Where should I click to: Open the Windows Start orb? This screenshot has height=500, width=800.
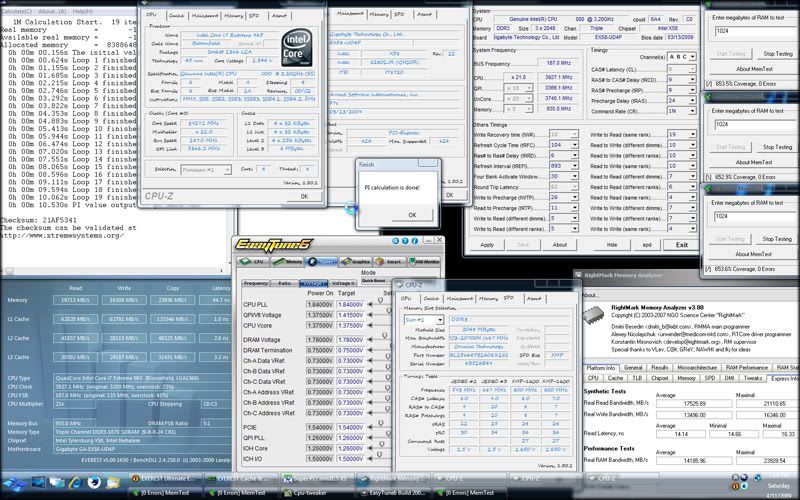(x=15, y=482)
